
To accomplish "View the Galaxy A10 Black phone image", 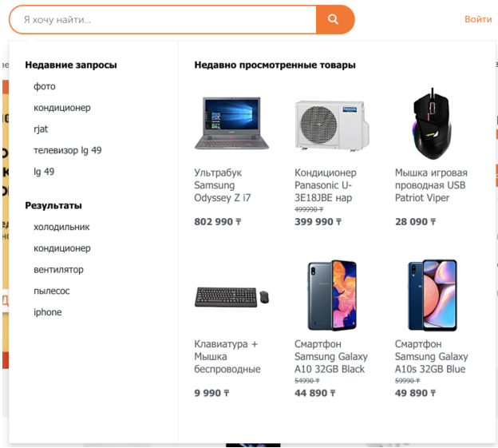I will [331, 295].
